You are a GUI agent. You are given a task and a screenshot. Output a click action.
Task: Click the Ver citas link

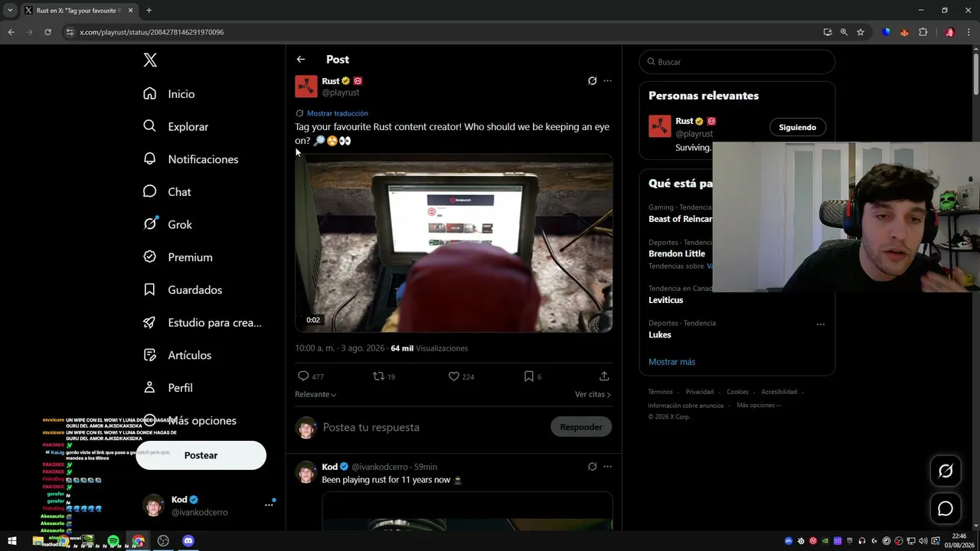[593, 394]
